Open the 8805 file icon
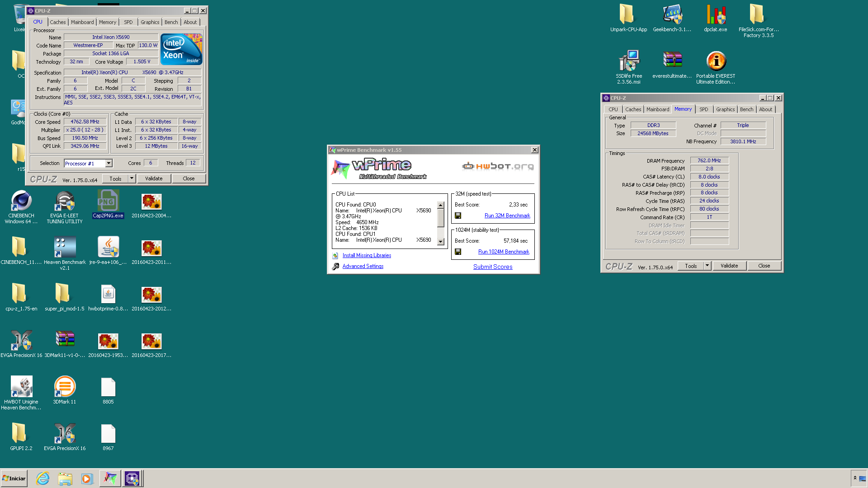The width and height of the screenshot is (868, 488). (x=108, y=390)
